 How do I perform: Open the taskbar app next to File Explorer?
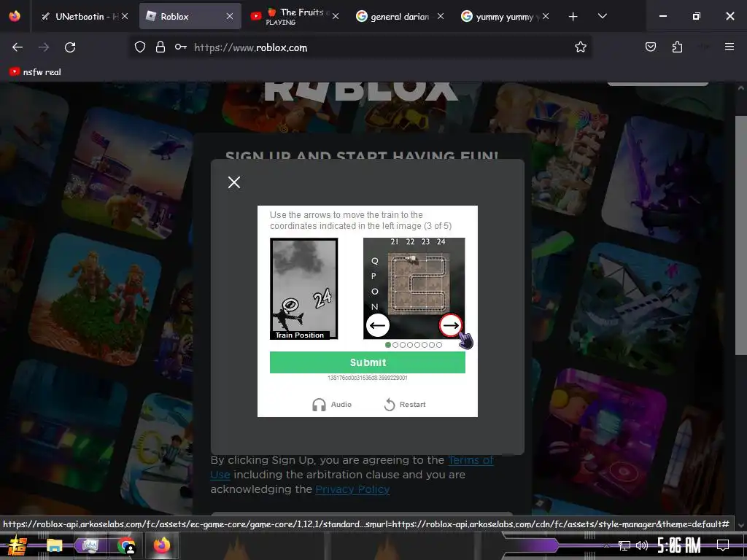pos(90,545)
